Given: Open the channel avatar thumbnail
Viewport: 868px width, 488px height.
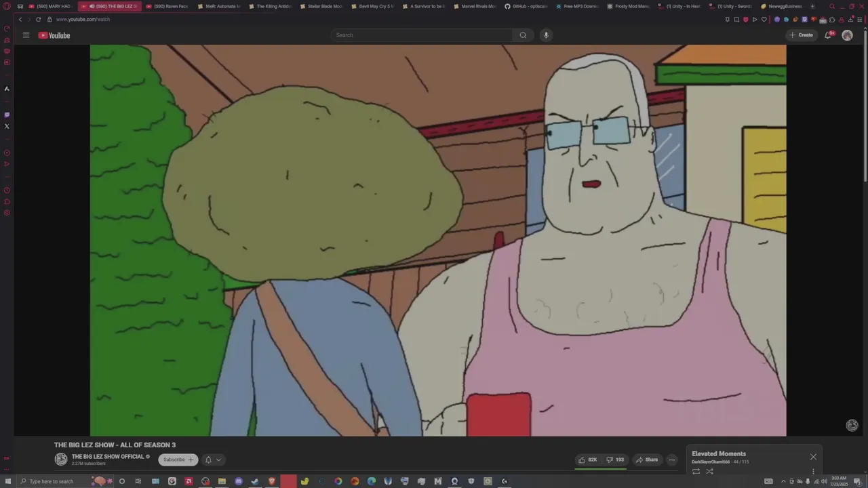Looking at the screenshot, I should (61, 460).
